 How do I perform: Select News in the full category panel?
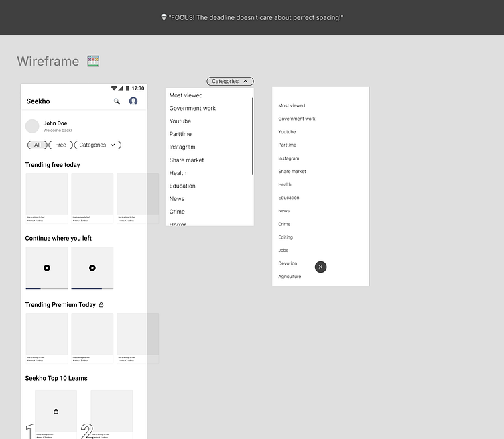(x=283, y=211)
